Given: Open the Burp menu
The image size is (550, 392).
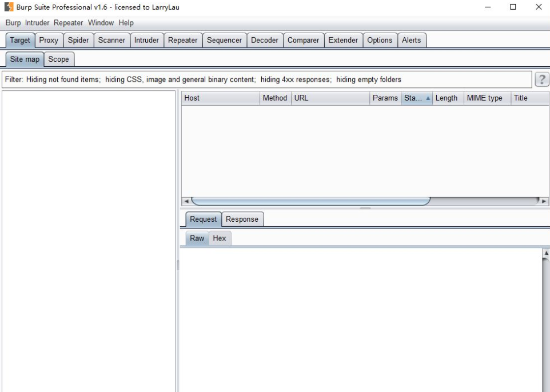Looking at the screenshot, I should click(x=13, y=23).
